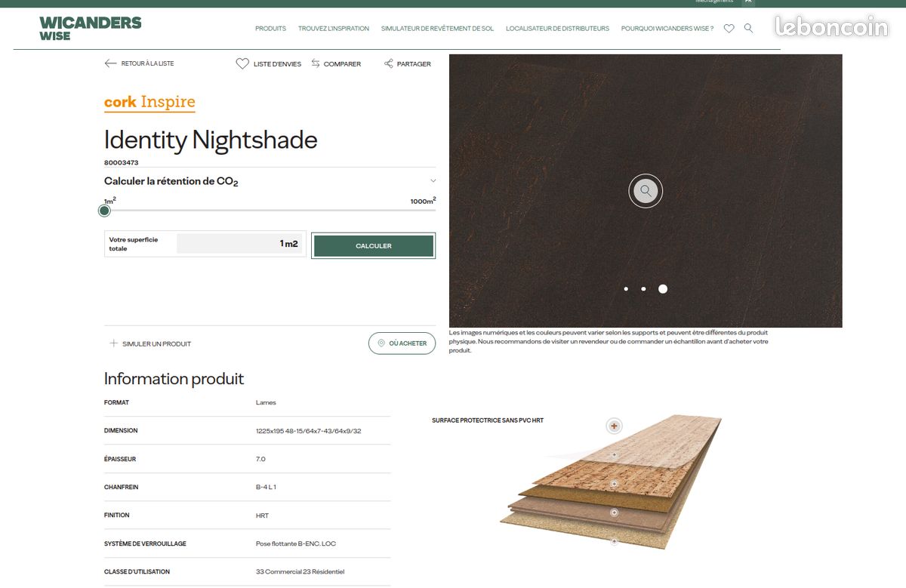Click the chanfrein value B-4 L 1
The width and height of the screenshot is (906, 588).
click(266, 487)
